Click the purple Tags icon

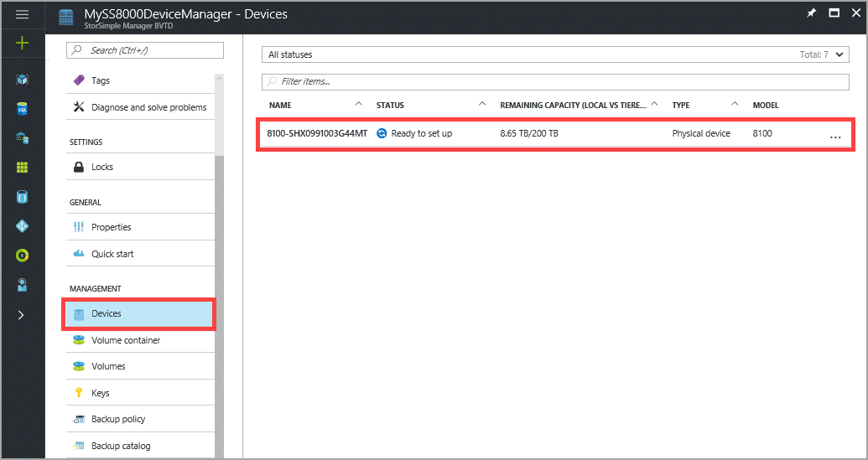[x=79, y=80]
